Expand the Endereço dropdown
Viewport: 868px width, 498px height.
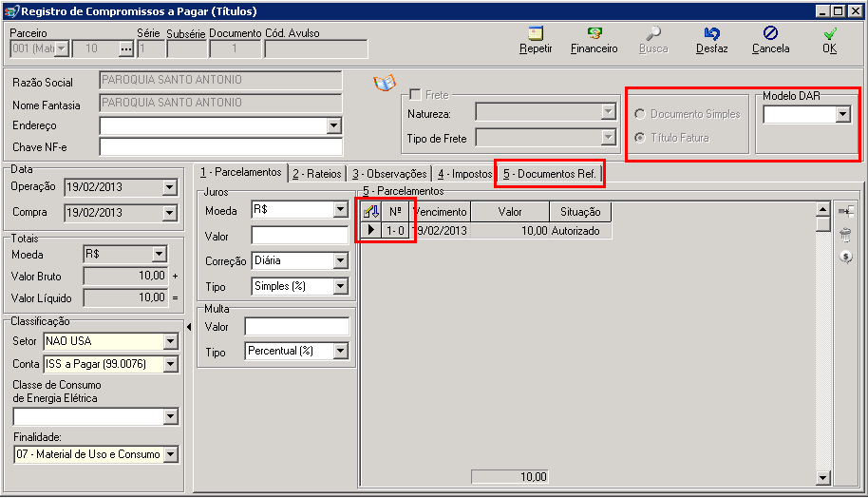click(x=333, y=125)
